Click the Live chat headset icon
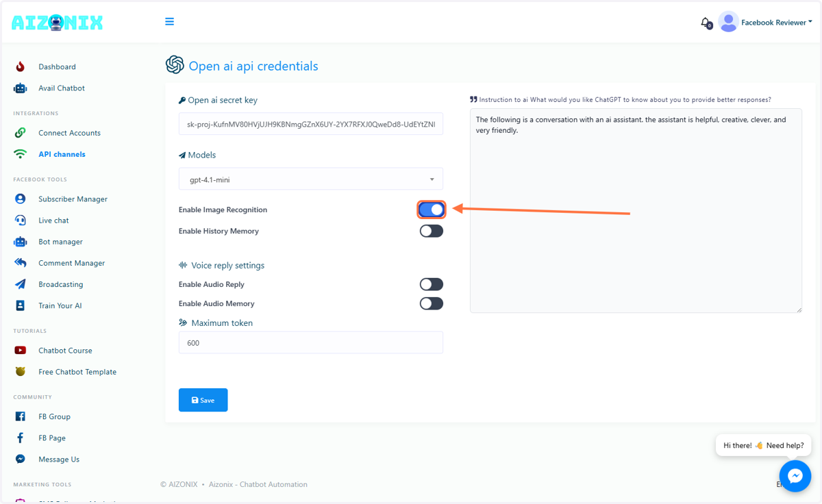The image size is (822, 504). point(21,220)
